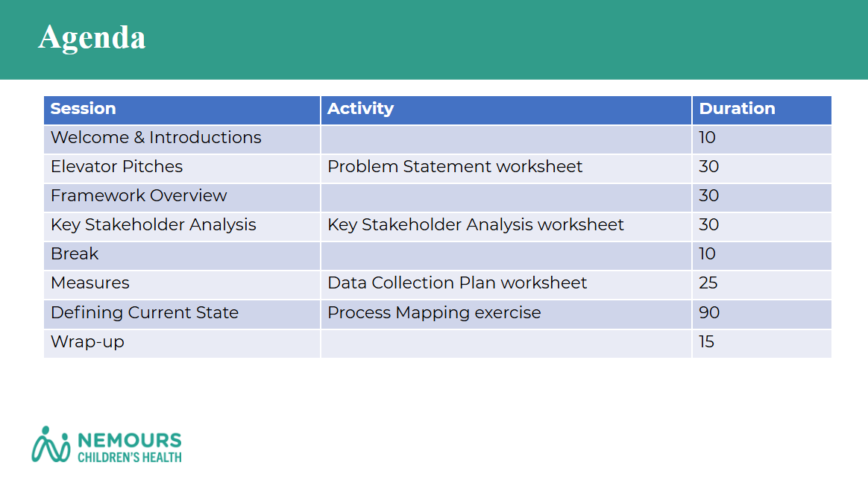This screenshot has width=868, height=477.
Task: Select the Process Mapping exercise cell
Action: [434, 313]
